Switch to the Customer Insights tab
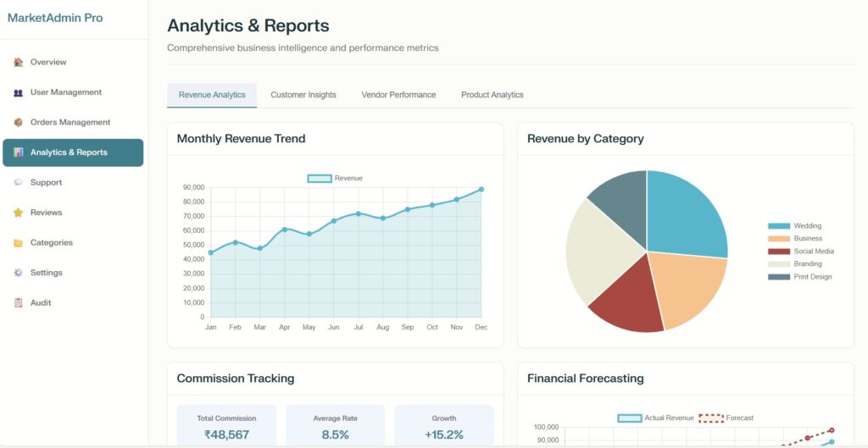This screenshot has height=448, width=868. [x=303, y=95]
